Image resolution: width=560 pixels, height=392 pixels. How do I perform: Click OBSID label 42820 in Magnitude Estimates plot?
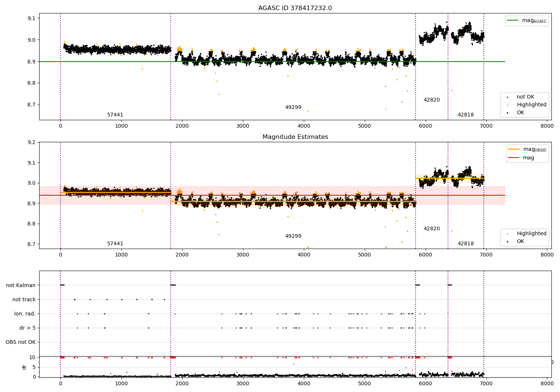[x=432, y=229]
